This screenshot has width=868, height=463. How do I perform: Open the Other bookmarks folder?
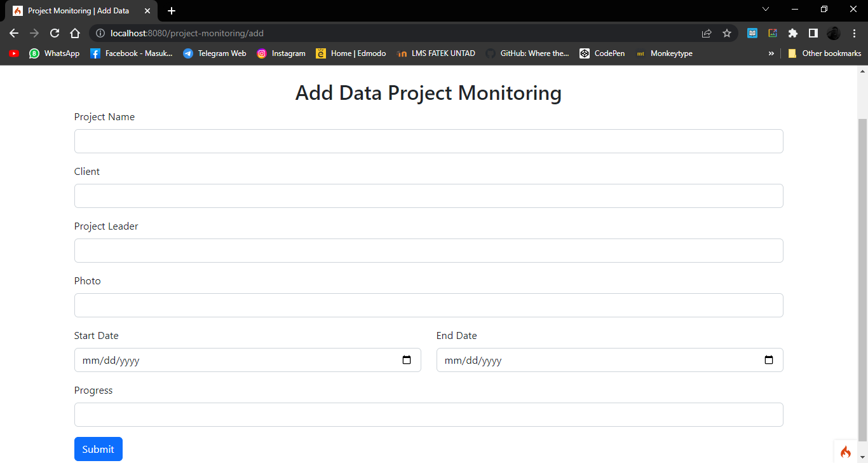click(824, 53)
